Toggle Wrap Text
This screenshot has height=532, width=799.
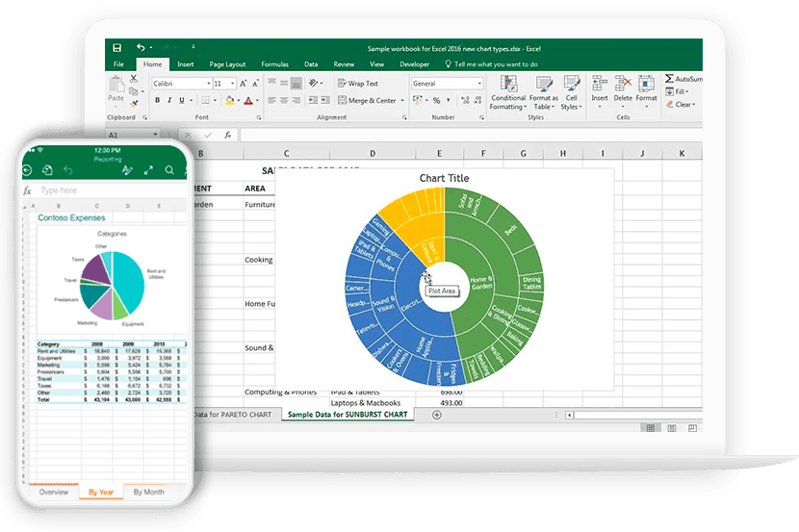coord(358,84)
